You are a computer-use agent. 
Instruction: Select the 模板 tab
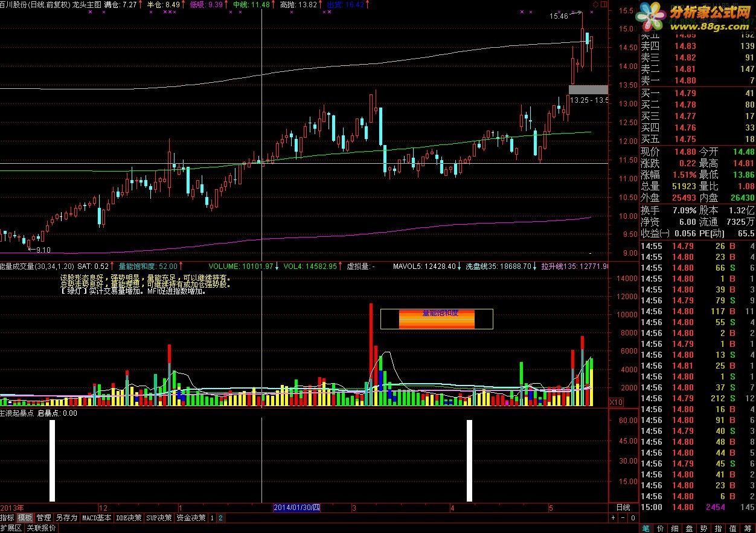[x=25, y=518]
